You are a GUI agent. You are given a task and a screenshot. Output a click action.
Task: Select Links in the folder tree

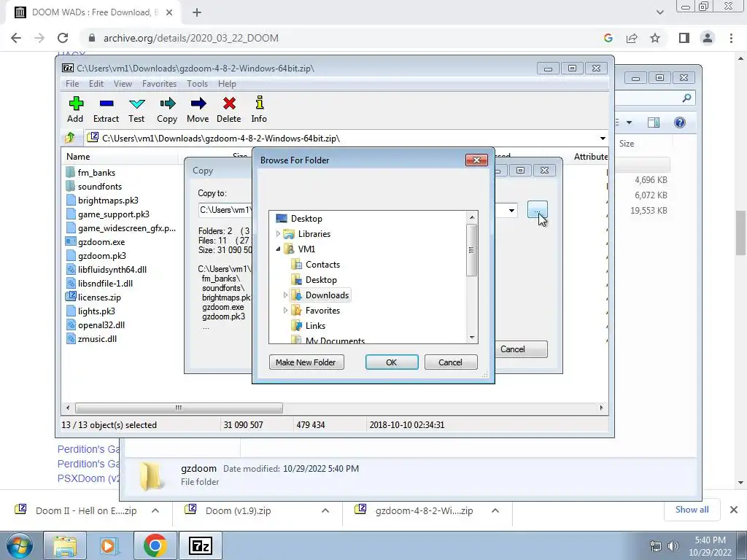tap(309, 326)
